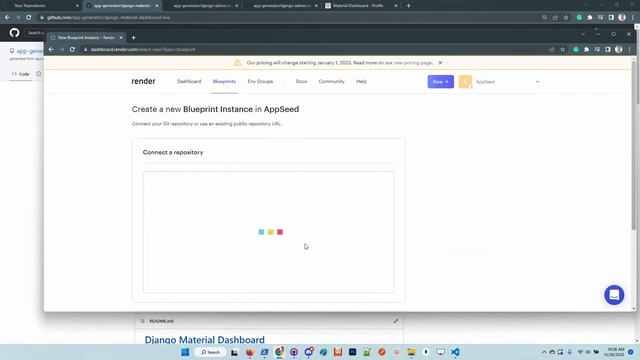The height and width of the screenshot is (360, 640).
Task: Open the chat support bubble
Action: pyautogui.click(x=614, y=295)
